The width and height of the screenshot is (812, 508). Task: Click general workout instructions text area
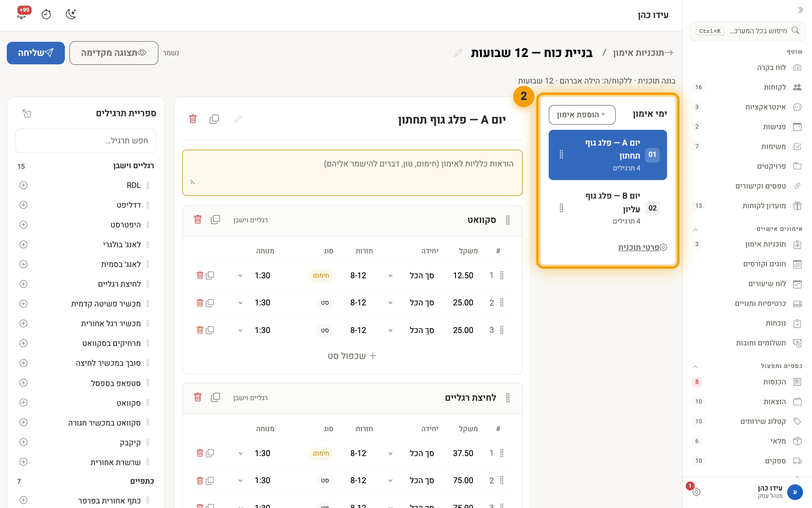point(352,173)
